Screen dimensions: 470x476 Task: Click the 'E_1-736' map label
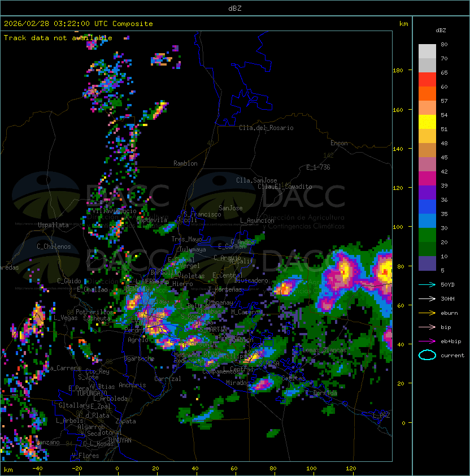[x=318, y=167]
